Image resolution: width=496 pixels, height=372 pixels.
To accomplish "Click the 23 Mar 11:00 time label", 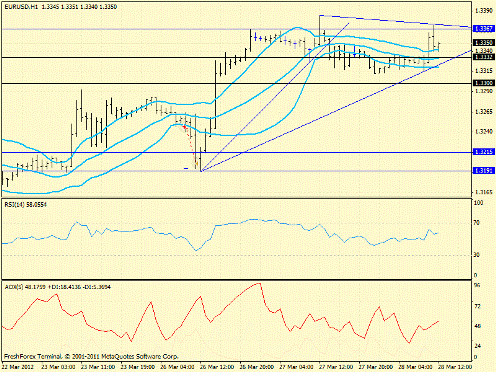I will [x=98, y=367].
